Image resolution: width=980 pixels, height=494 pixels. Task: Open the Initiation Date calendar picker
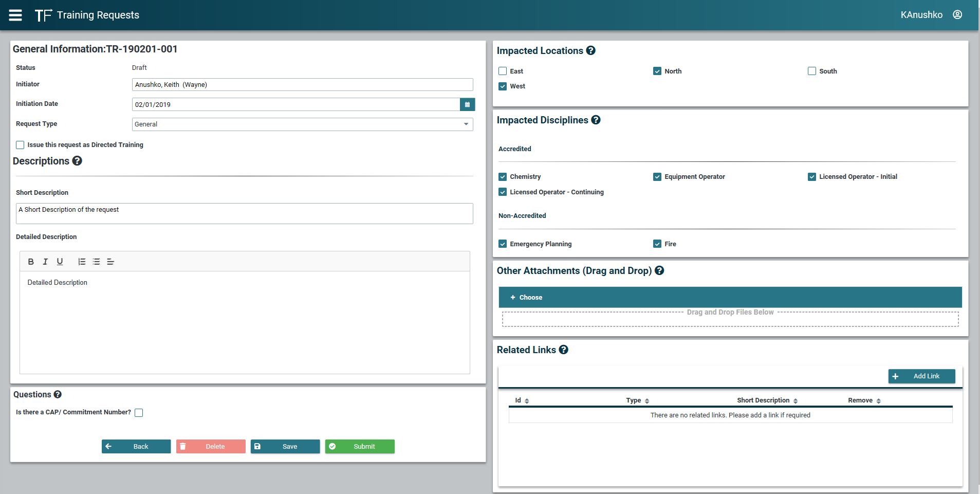pyautogui.click(x=467, y=104)
